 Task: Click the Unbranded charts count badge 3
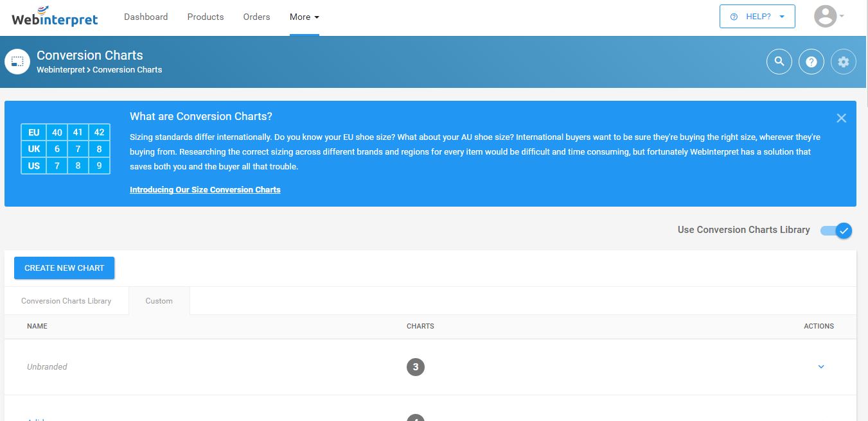point(416,367)
